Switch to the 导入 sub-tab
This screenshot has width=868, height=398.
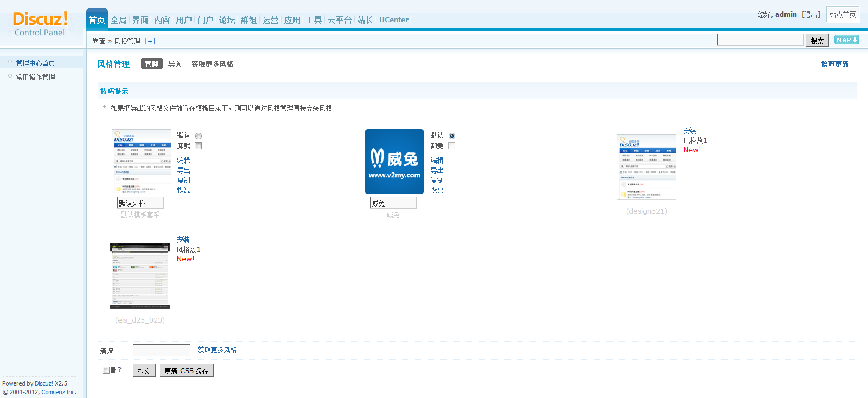tap(175, 64)
